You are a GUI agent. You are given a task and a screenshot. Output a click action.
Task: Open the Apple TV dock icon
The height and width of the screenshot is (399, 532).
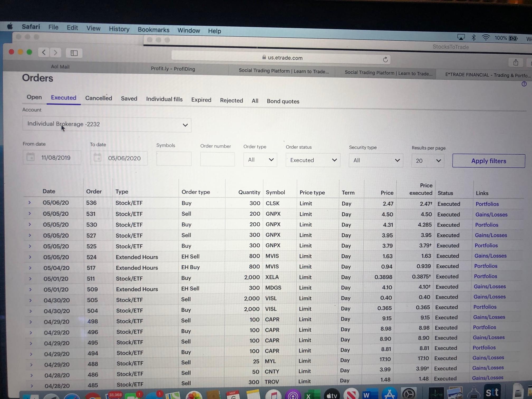332,395
